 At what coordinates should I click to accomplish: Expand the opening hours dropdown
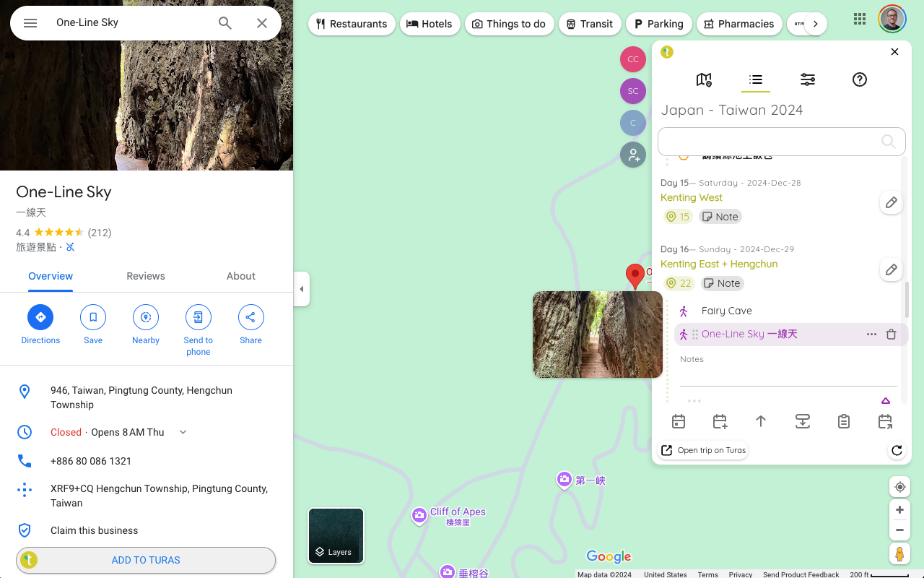[183, 432]
